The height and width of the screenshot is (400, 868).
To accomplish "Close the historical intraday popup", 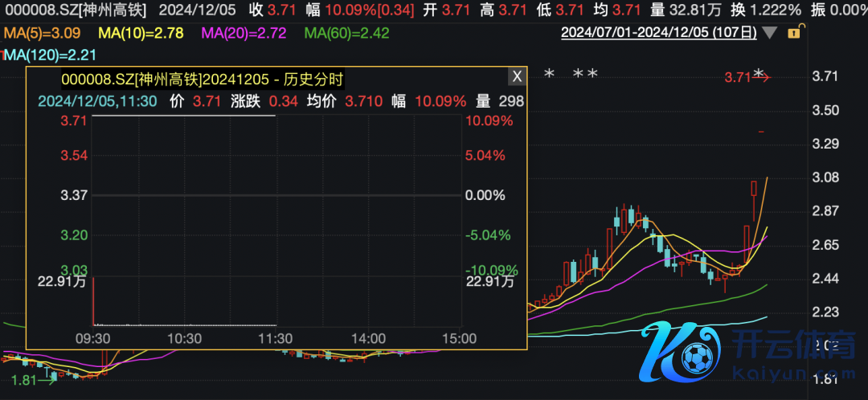I will tap(517, 76).
